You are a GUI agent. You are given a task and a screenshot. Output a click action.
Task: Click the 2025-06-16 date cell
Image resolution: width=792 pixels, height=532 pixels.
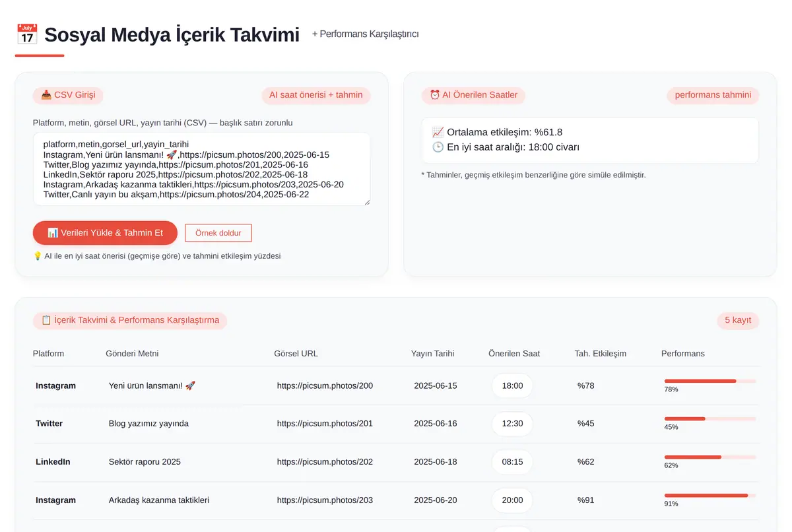point(436,424)
